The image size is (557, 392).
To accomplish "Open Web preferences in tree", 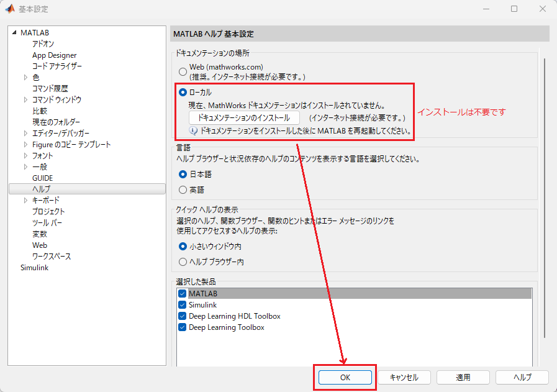I will (40, 245).
